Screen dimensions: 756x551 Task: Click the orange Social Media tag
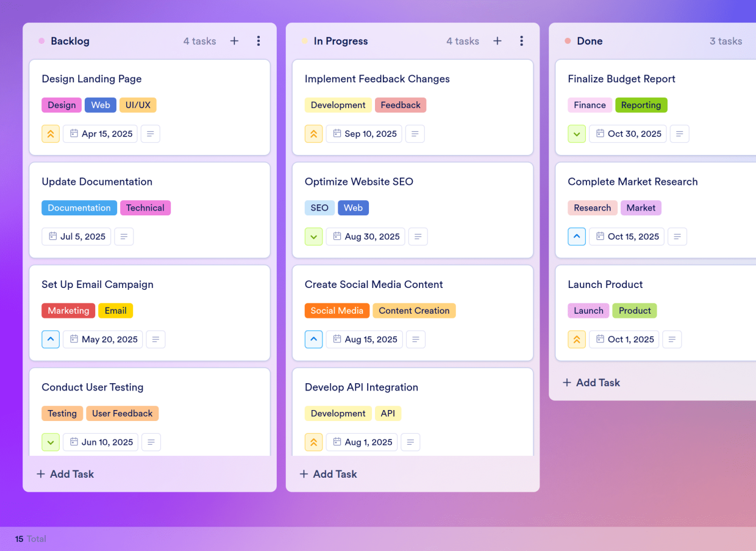click(337, 311)
